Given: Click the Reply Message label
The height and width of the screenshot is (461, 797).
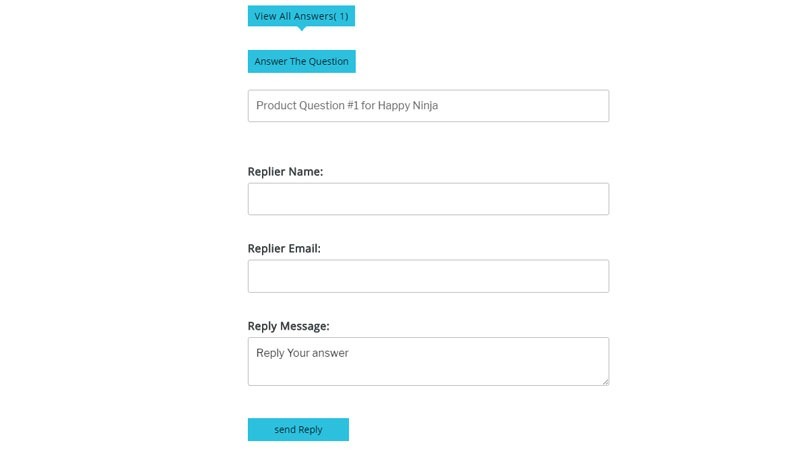Looking at the screenshot, I should point(288,326).
